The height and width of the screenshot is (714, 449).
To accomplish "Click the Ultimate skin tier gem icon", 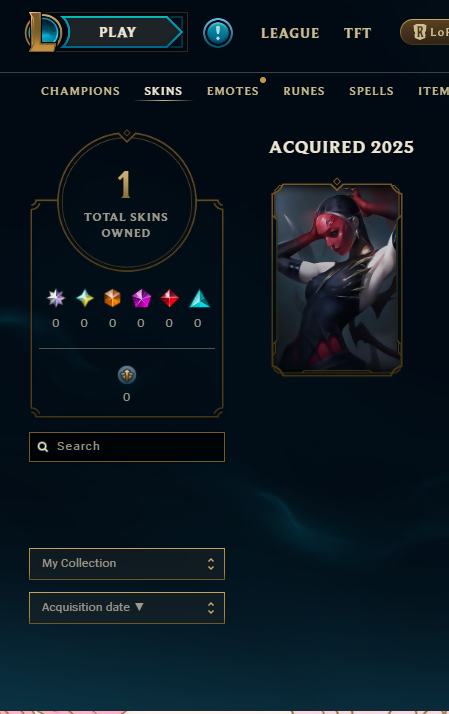I will pyautogui.click(x=56, y=298).
